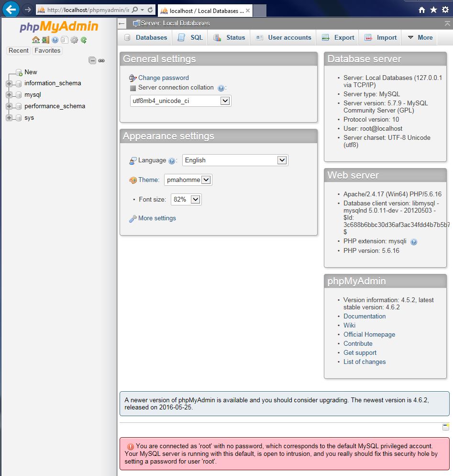Click help icon next to Server connection collation
The width and height of the screenshot is (453, 476).
[x=221, y=88]
